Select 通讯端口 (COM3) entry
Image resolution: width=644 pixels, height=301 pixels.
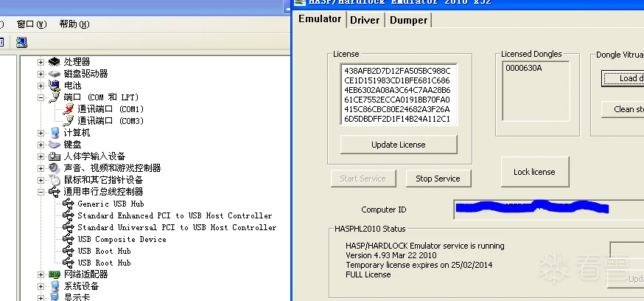[111, 121]
